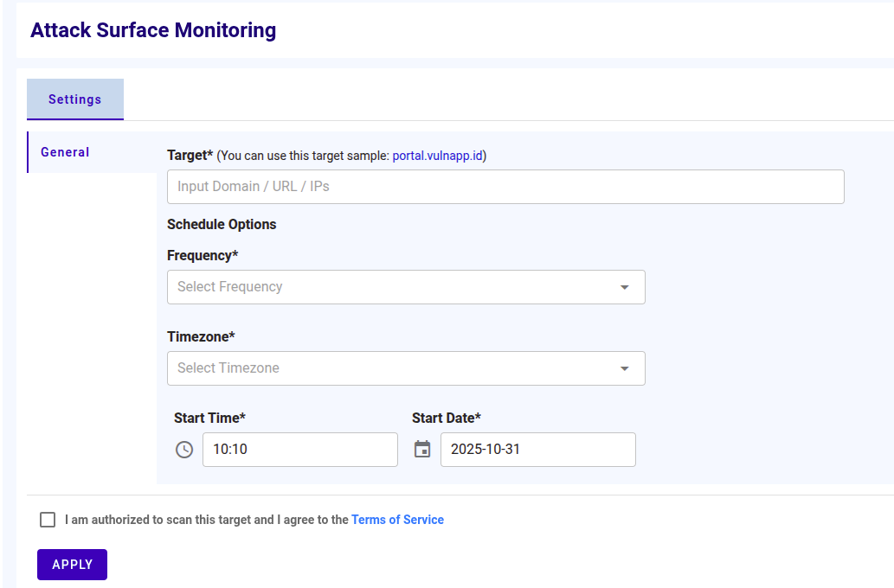Open the calendar icon next to Start Date

point(422,449)
